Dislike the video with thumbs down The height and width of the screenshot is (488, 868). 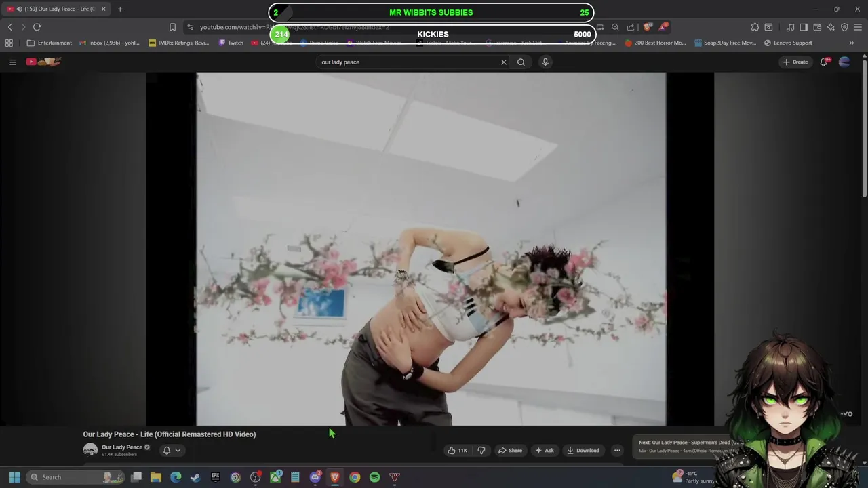(x=481, y=450)
